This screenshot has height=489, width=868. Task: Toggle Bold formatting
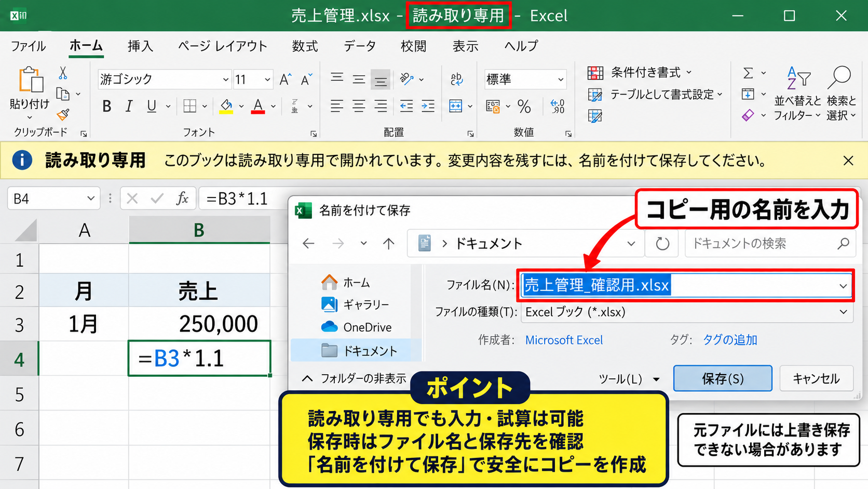[106, 106]
